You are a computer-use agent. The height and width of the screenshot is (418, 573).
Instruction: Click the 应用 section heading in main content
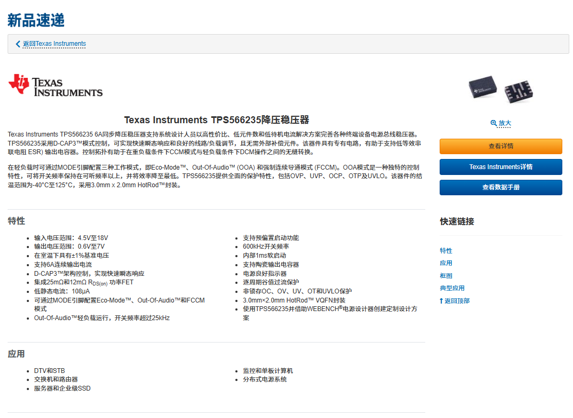[x=16, y=354]
